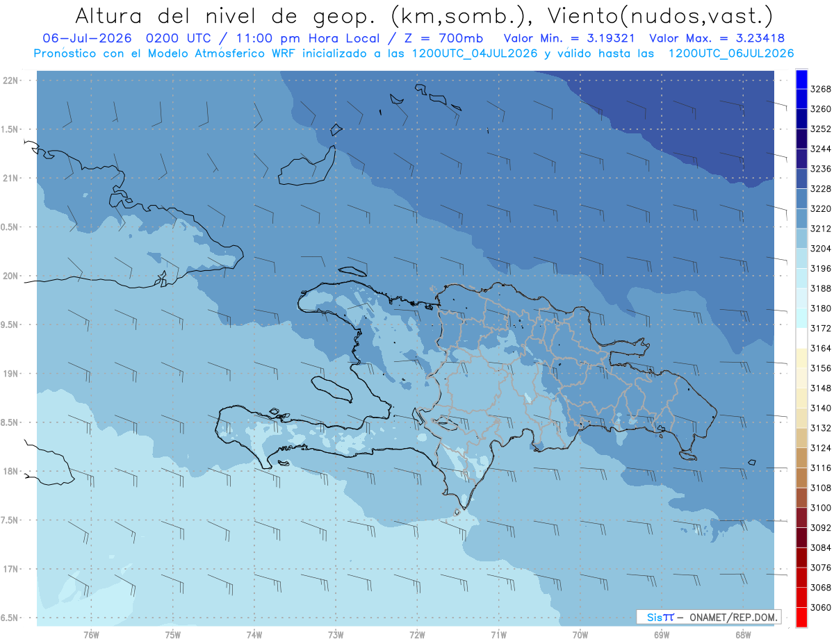Click the 3148 colorbar value

point(821,388)
